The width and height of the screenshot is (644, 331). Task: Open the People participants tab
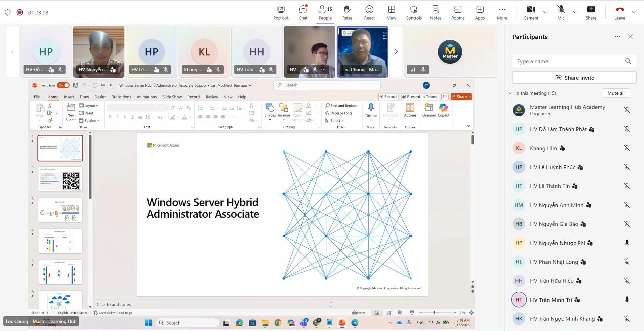point(325,12)
